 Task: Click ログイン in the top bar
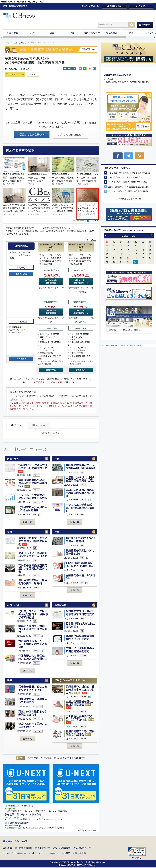coord(141,6)
